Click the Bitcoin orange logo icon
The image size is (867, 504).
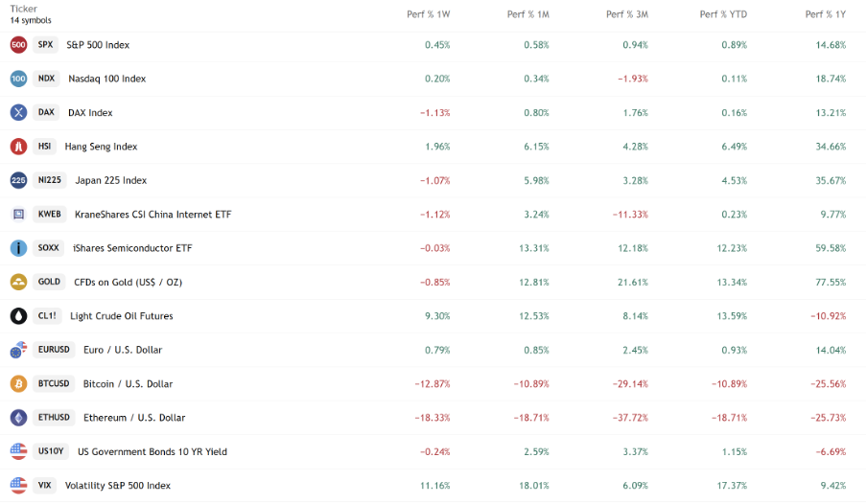tap(18, 383)
